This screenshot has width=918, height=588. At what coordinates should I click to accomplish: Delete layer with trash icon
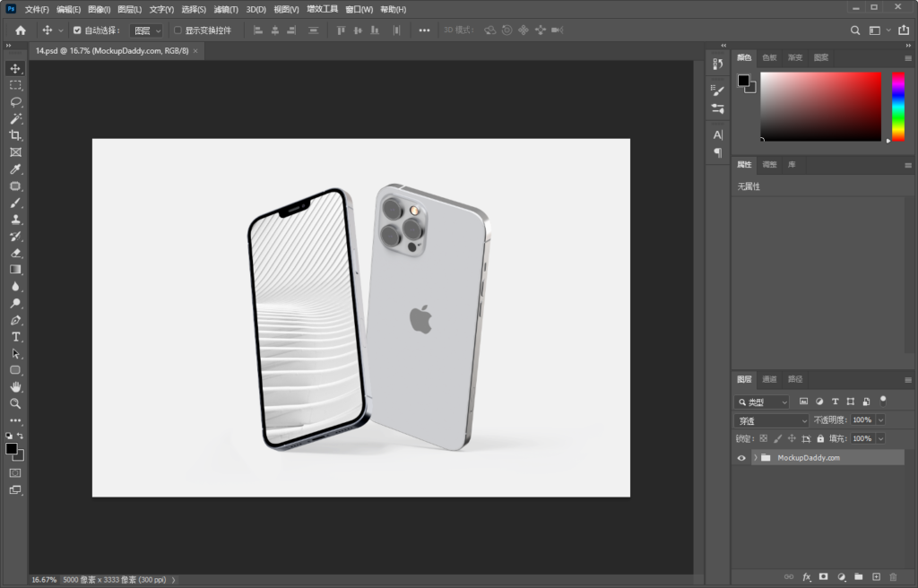tap(893, 577)
